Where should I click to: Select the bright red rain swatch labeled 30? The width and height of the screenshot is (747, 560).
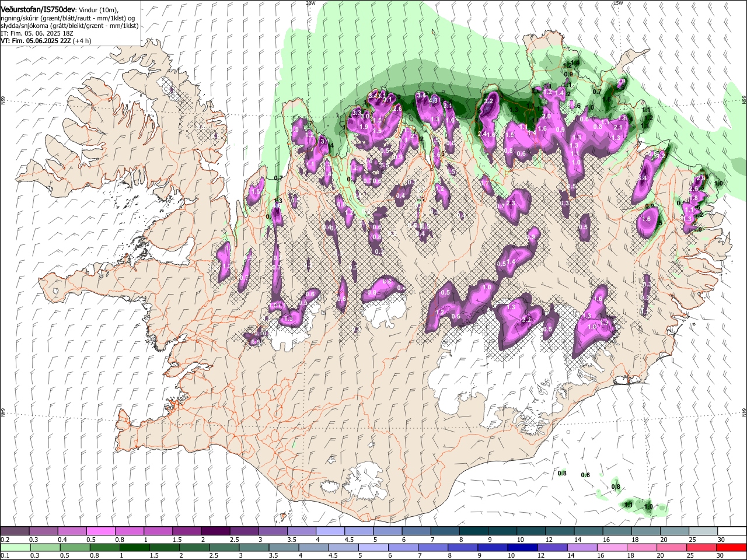point(732,547)
